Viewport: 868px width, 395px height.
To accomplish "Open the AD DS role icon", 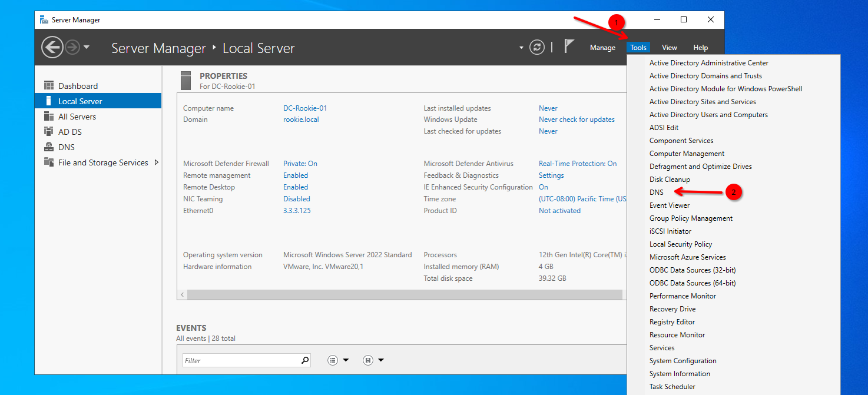I will point(49,132).
